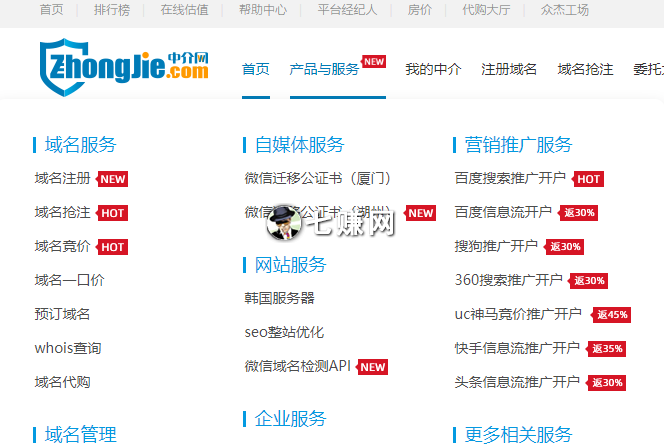Viewport: 664px width, 446px height.
Task: Click 返45% badge beside uc神马竞价推广开户
Action: (611, 315)
